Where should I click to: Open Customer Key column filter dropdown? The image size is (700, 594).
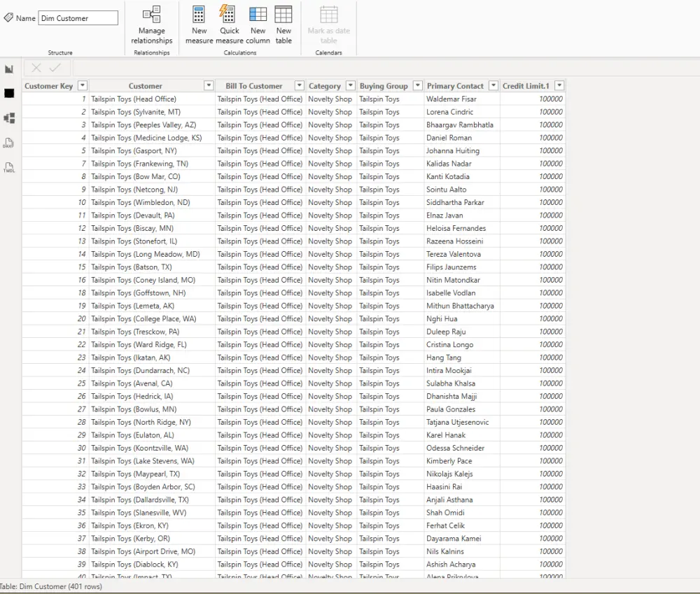[x=83, y=85]
